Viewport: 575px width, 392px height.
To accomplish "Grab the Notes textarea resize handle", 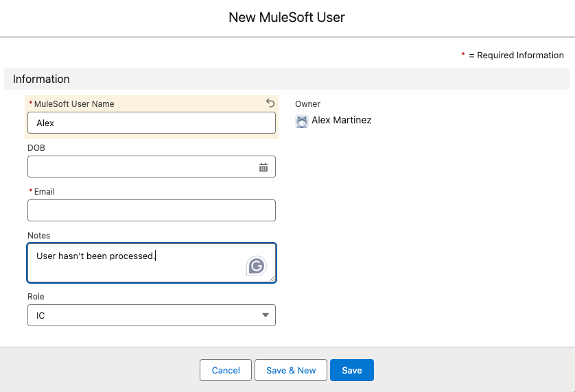I will pyautogui.click(x=272, y=279).
